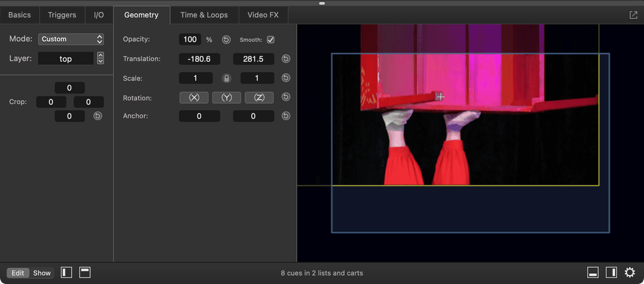Pop out the inspector into separate window
The image size is (644, 284).
pos(633,15)
